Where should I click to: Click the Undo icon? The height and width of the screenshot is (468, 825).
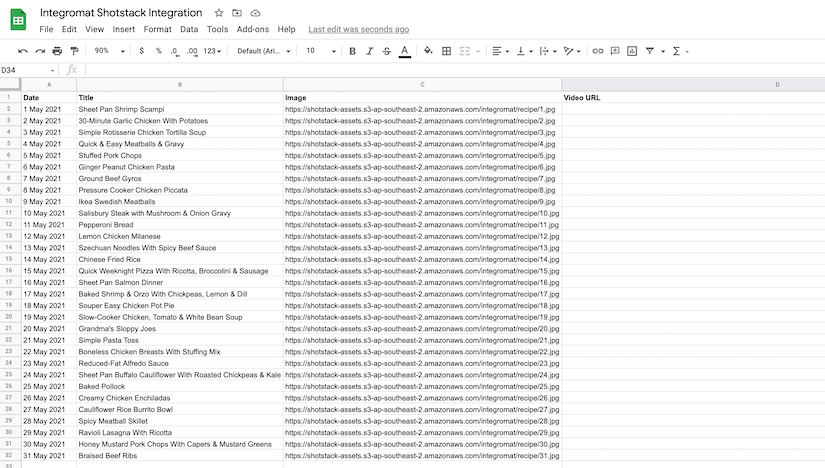pos(23,51)
